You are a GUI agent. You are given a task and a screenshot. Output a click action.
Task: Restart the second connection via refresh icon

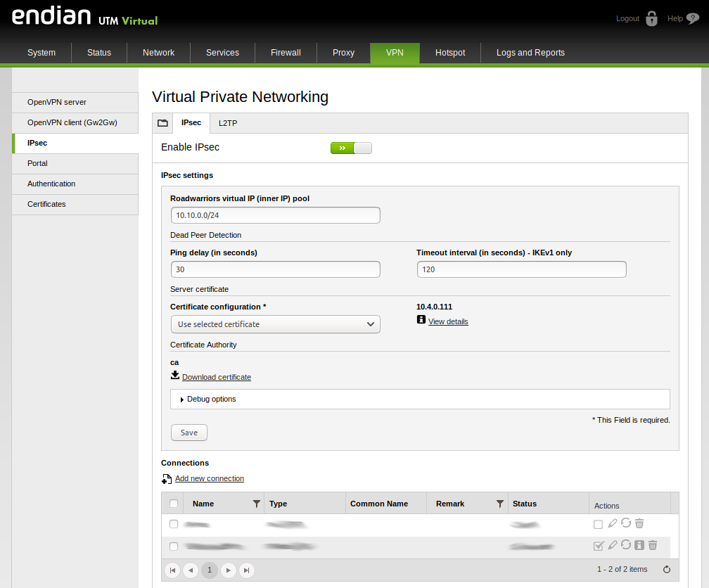626,544
